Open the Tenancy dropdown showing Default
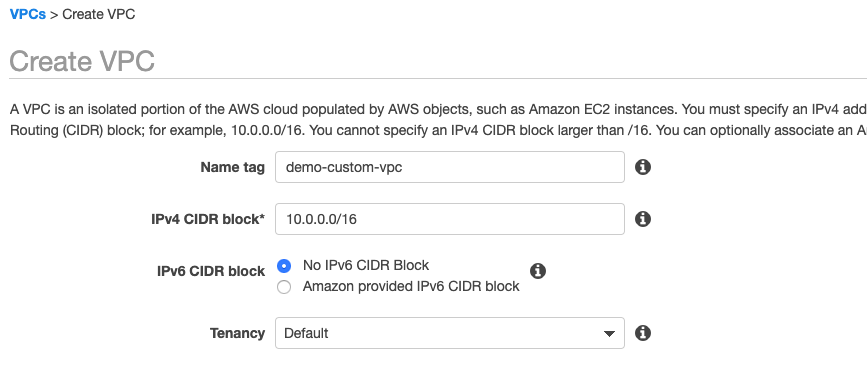Viewport: 867px width, 370px height. coord(450,333)
